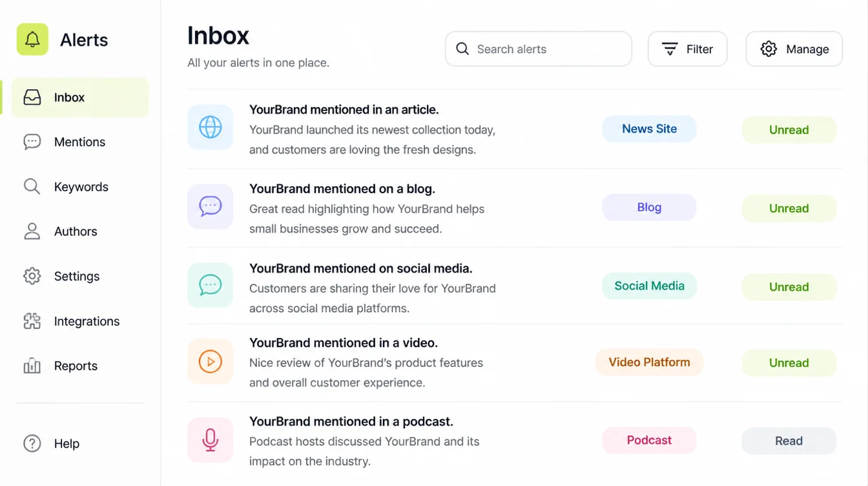This screenshot has width=868, height=486.
Task: Click the News Site tag
Action: coord(650,129)
